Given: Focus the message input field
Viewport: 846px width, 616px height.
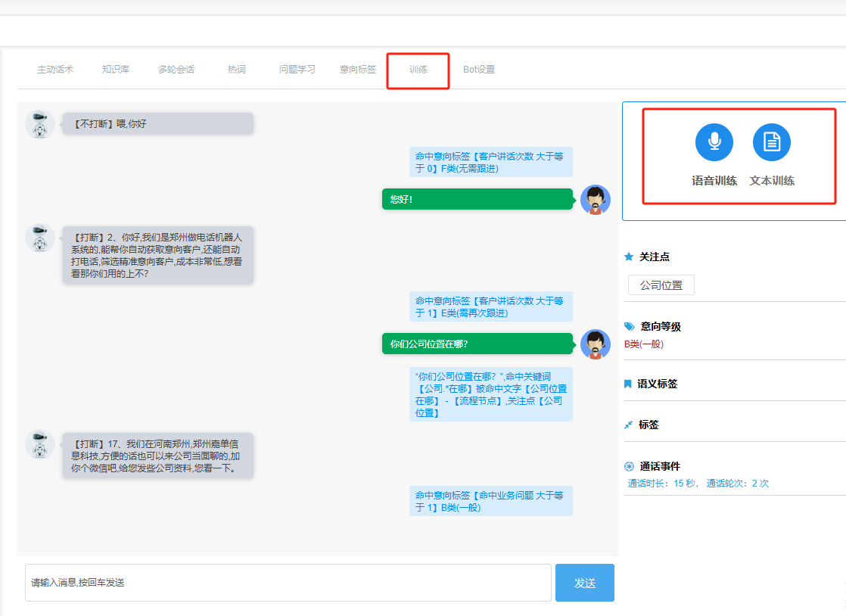Looking at the screenshot, I should 288,583.
